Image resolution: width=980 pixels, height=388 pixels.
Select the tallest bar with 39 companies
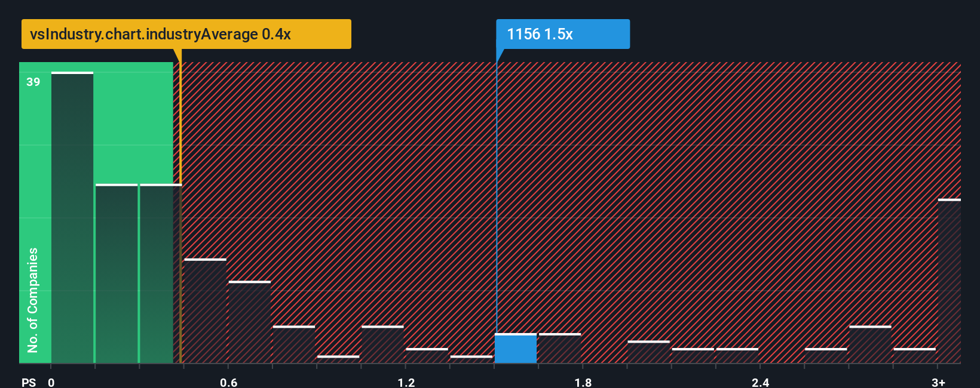pos(72,218)
